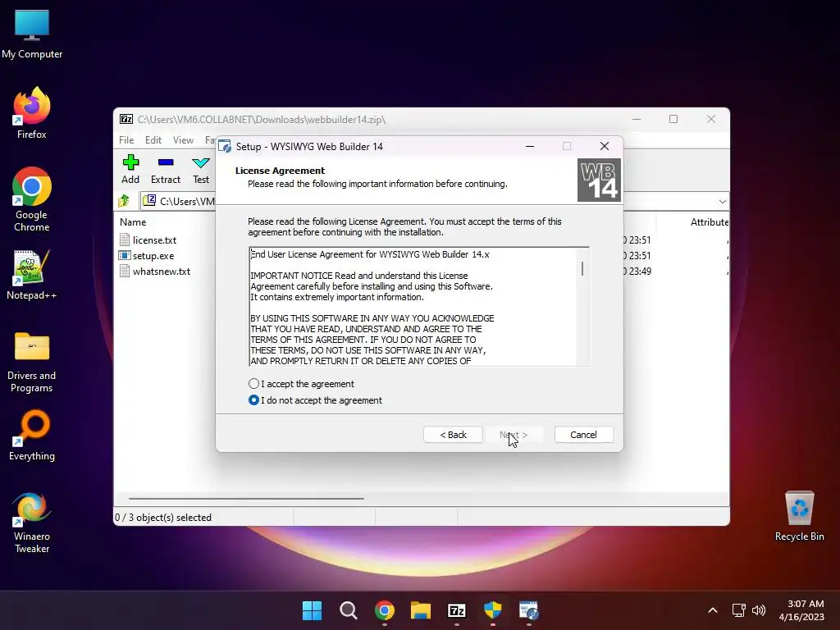Open the Edit menu in 7-Zip

pos(153,139)
